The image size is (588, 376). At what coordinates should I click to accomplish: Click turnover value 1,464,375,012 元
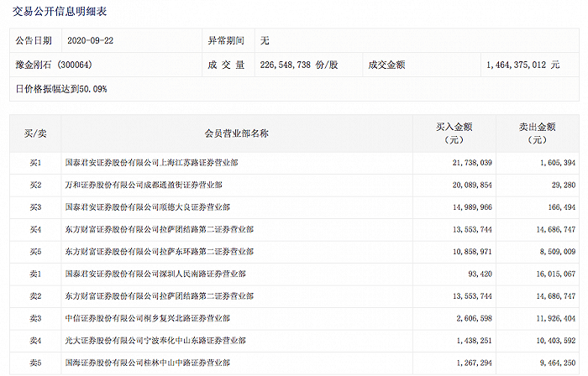coord(523,65)
